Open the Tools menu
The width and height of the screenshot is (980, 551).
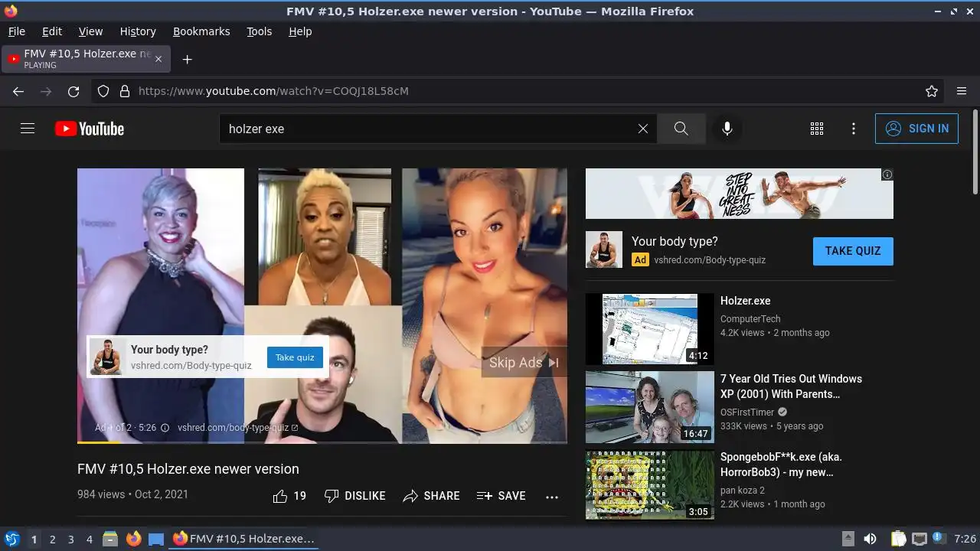(259, 31)
